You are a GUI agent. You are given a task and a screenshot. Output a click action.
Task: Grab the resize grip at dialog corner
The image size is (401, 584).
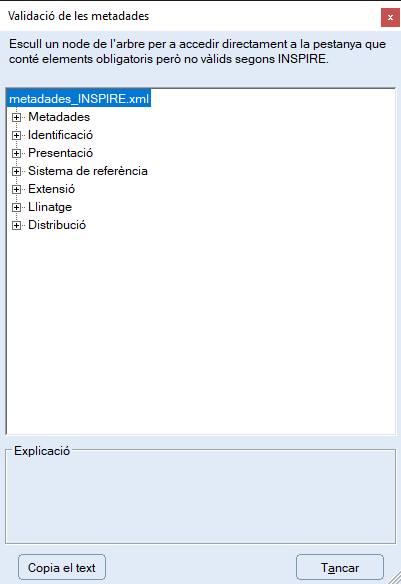[x=395, y=578]
